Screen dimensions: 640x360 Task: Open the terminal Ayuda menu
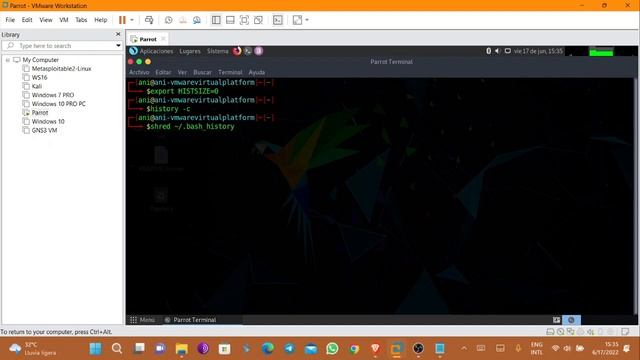point(257,72)
